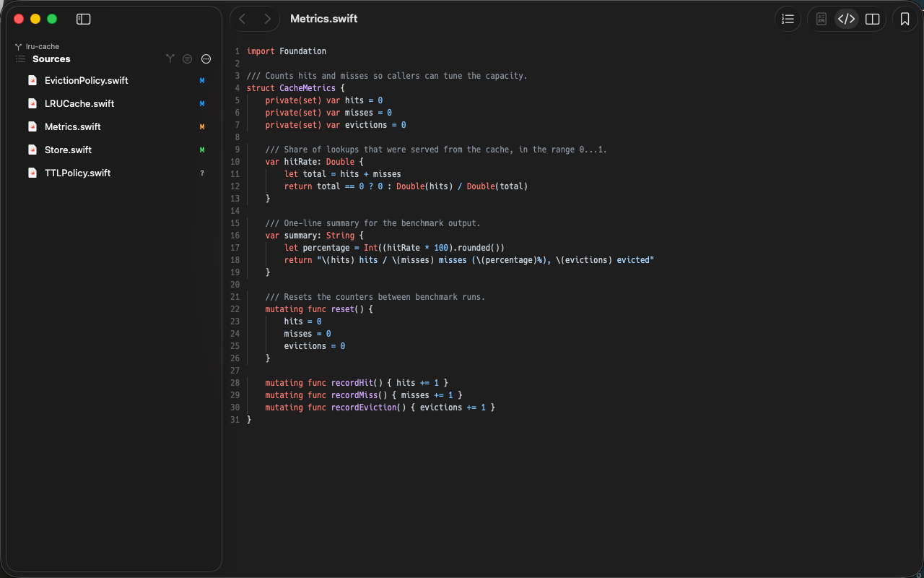Go back with the left chevron
924x578 pixels.
pyautogui.click(x=242, y=19)
